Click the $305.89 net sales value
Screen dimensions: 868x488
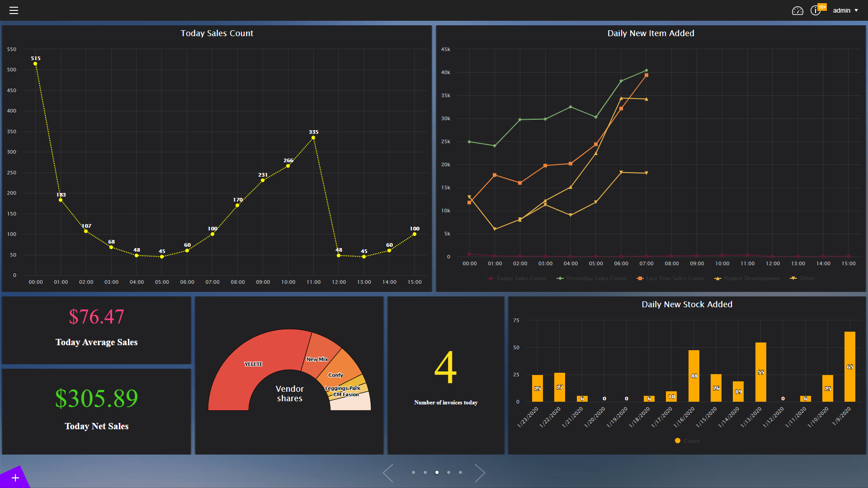pos(96,398)
